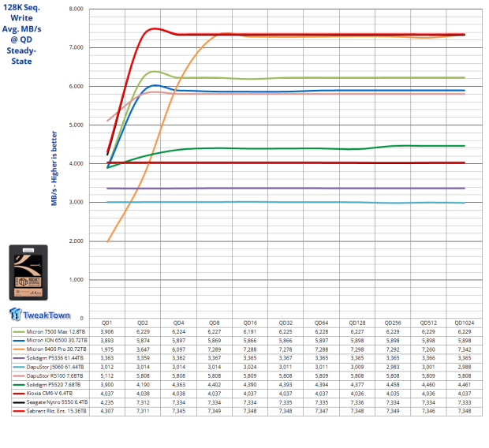Viewport: 489px width, 448px height.
Task: Click the TweakTown logo
Action: click(x=40, y=315)
